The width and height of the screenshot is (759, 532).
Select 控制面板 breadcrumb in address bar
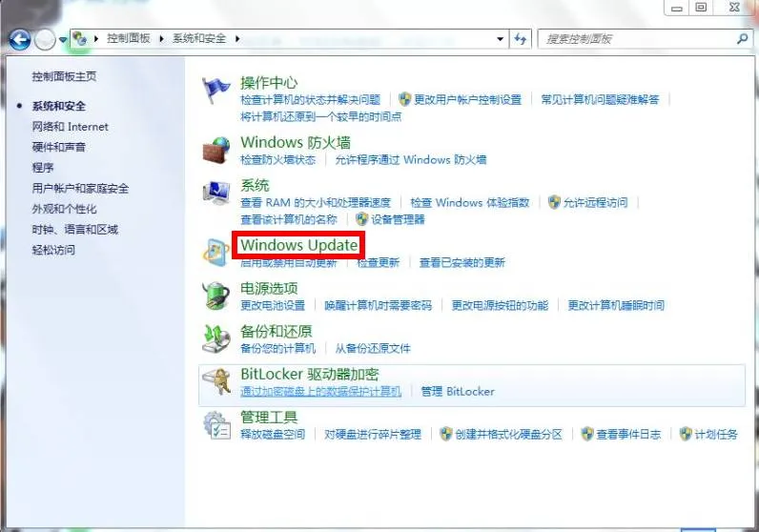point(129,38)
